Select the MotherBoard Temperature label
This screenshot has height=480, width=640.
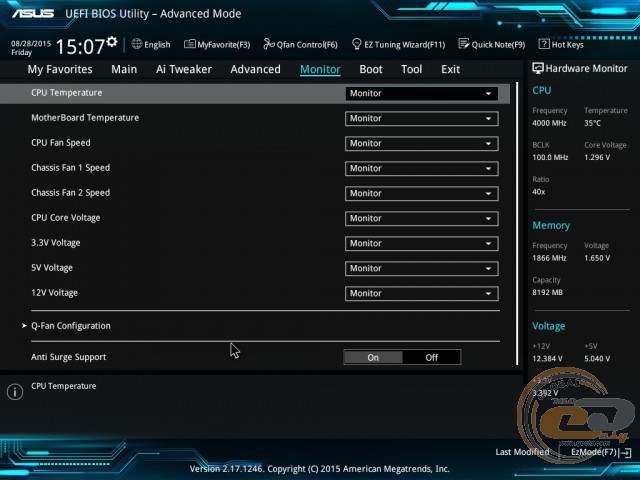tap(85, 118)
